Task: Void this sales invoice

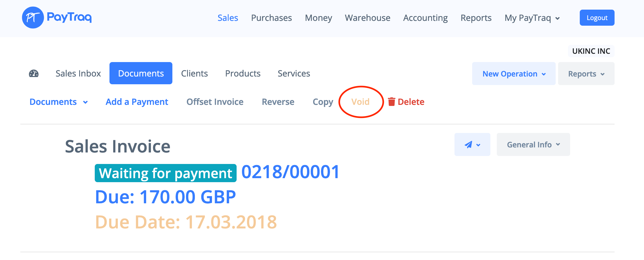Action: coord(360,102)
